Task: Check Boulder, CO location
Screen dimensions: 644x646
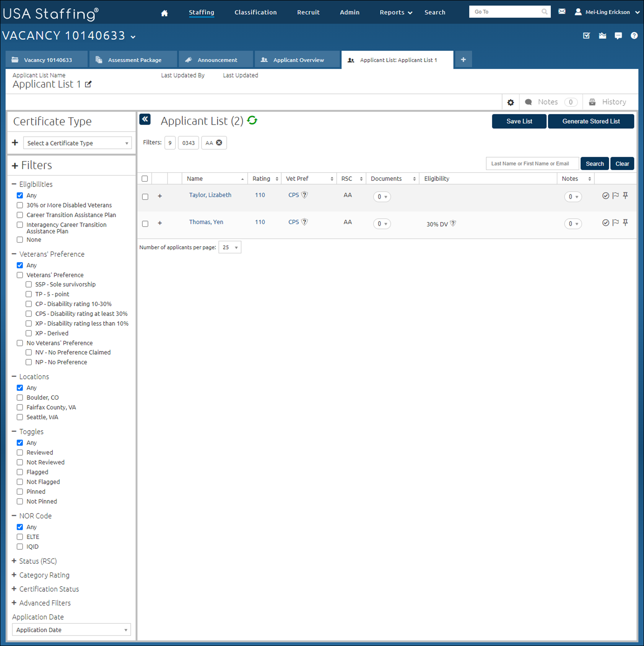Action: pyautogui.click(x=20, y=398)
